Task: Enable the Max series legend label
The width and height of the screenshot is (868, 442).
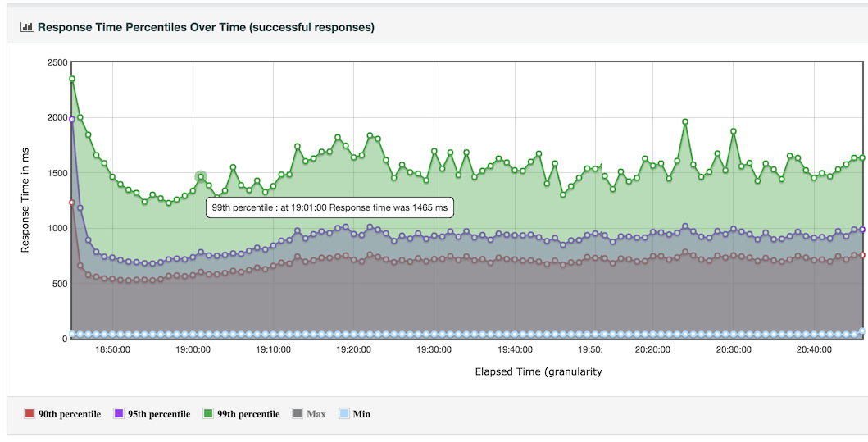Action: pyautogui.click(x=316, y=414)
